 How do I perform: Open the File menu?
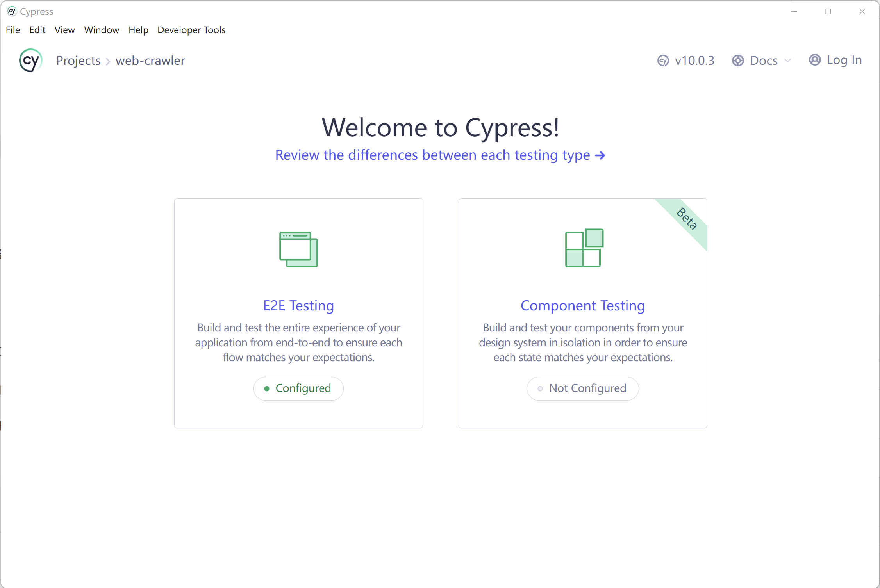pyautogui.click(x=13, y=30)
